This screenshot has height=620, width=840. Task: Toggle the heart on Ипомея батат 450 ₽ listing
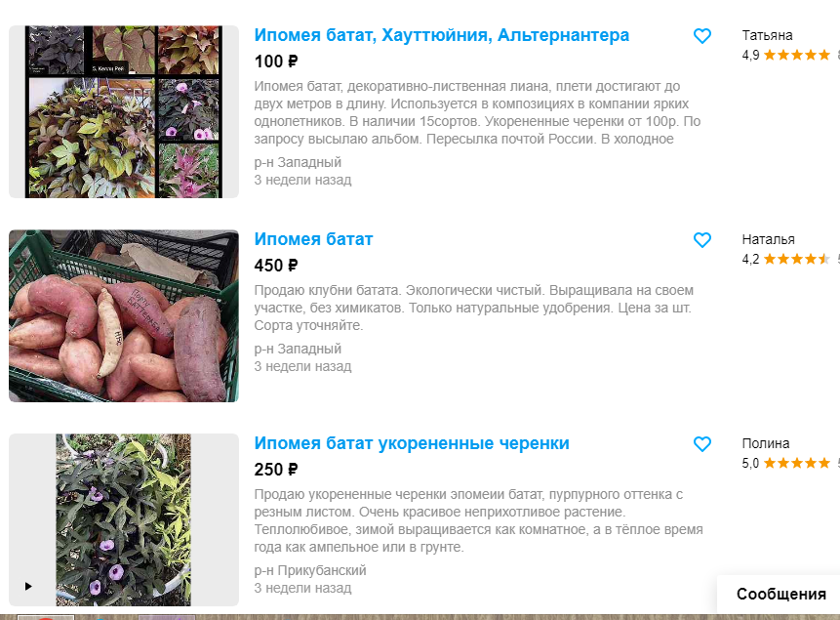[701, 240]
